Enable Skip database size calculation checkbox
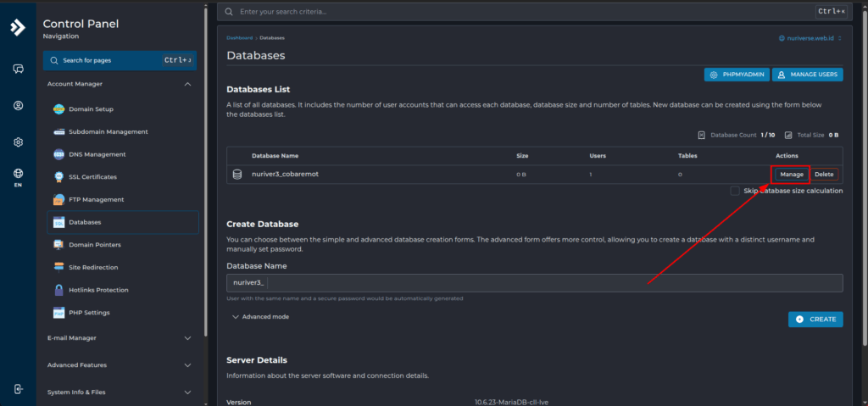868x406 pixels. coord(735,191)
